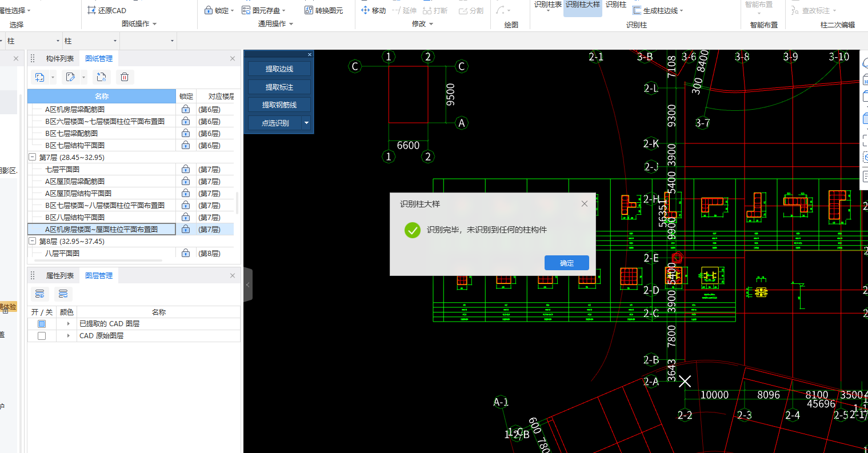Viewport: 868px width, 453px height.
Task: Toggle lock for A区屋顶层梁配筋图
Action: coord(186,181)
